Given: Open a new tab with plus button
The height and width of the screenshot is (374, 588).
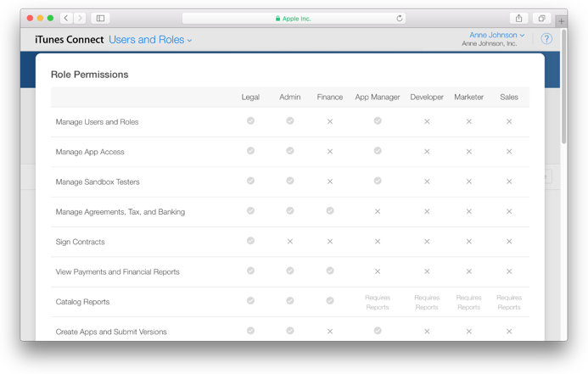Looking at the screenshot, I should 561,21.
